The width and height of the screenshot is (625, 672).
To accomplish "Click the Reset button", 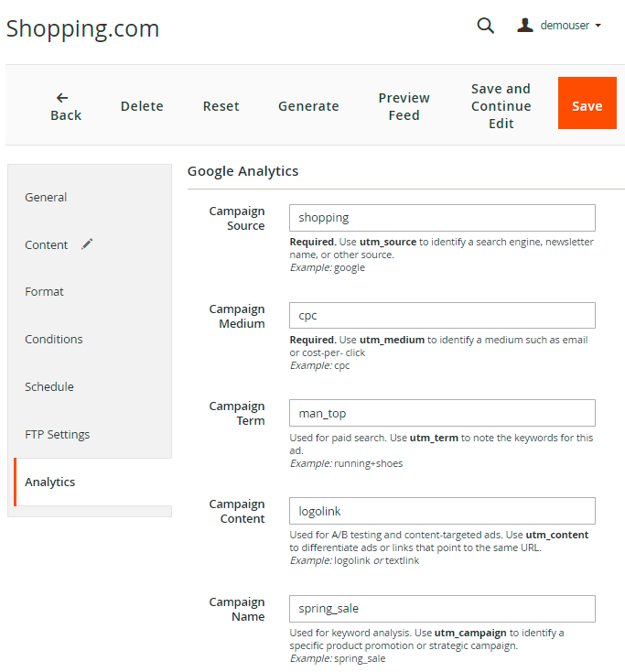I will click(x=221, y=106).
